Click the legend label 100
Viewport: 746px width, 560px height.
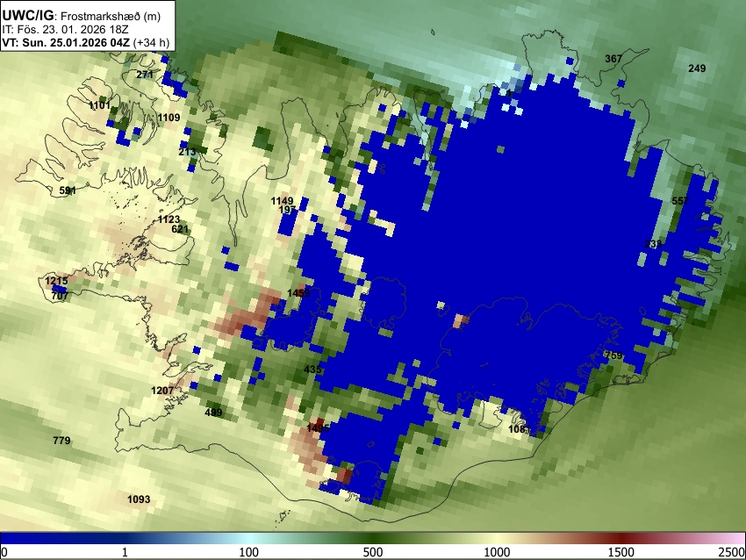click(x=248, y=552)
